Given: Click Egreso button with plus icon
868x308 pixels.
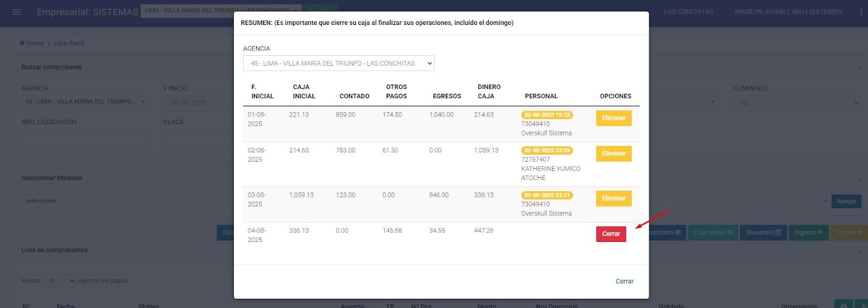Looking at the screenshot, I should [848, 233].
